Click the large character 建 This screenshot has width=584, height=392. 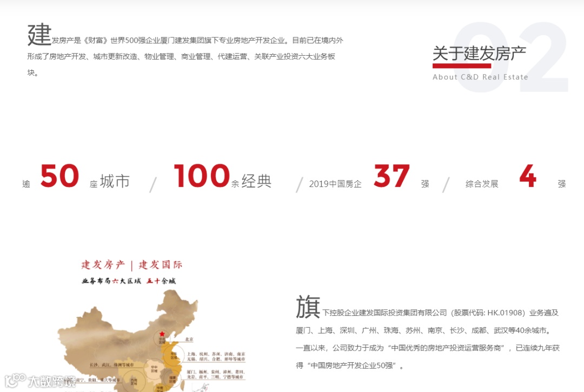pos(39,35)
